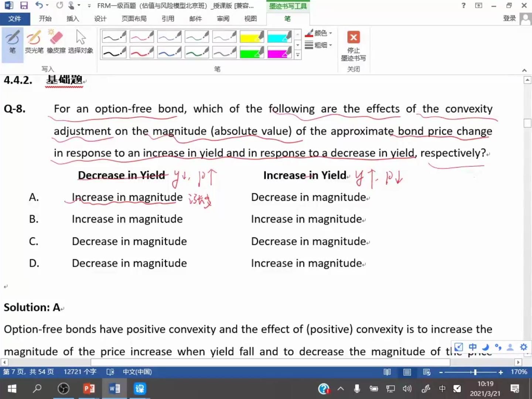Customize Quick Access Toolbar dropdown
This screenshot has height=399, width=532.
[x=89, y=6]
